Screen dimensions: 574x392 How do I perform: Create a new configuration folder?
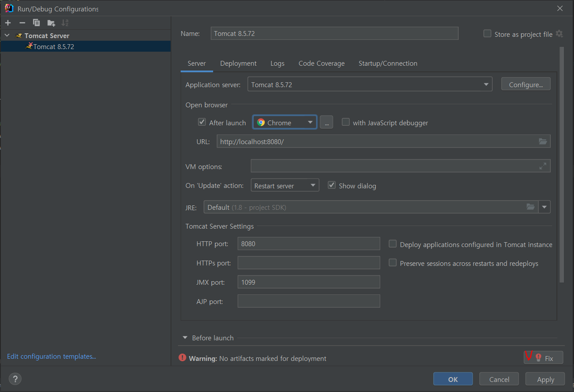(51, 23)
